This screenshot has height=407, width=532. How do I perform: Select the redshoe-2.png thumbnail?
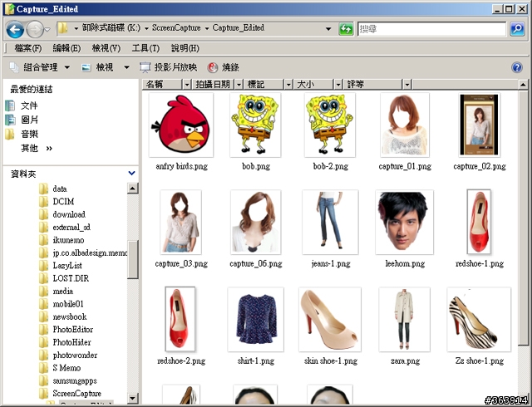[180, 319]
